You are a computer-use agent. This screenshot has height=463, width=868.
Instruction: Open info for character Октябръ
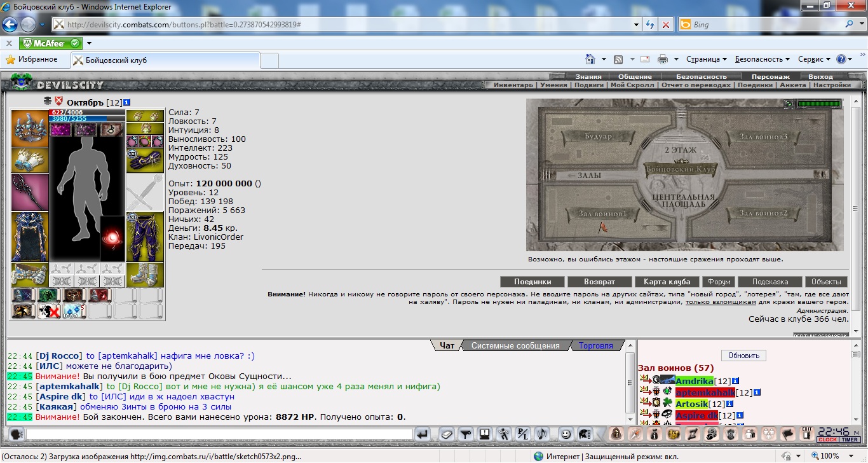point(127,102)
